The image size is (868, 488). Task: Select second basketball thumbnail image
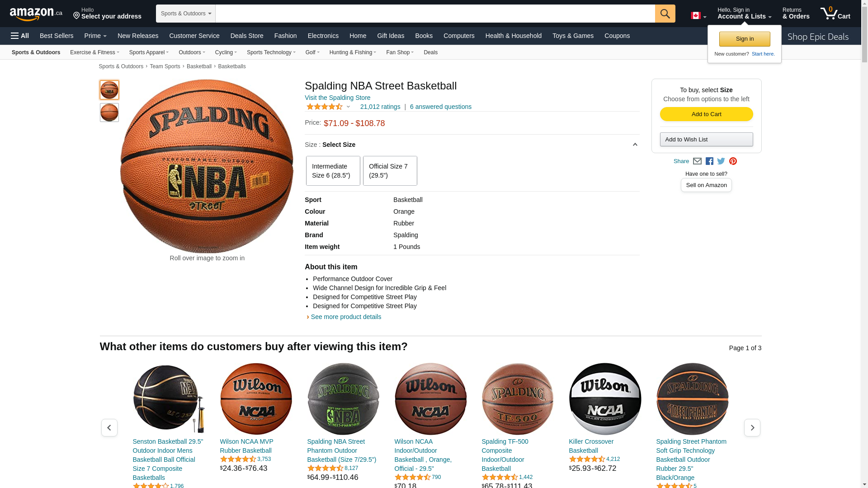[109, 113]
